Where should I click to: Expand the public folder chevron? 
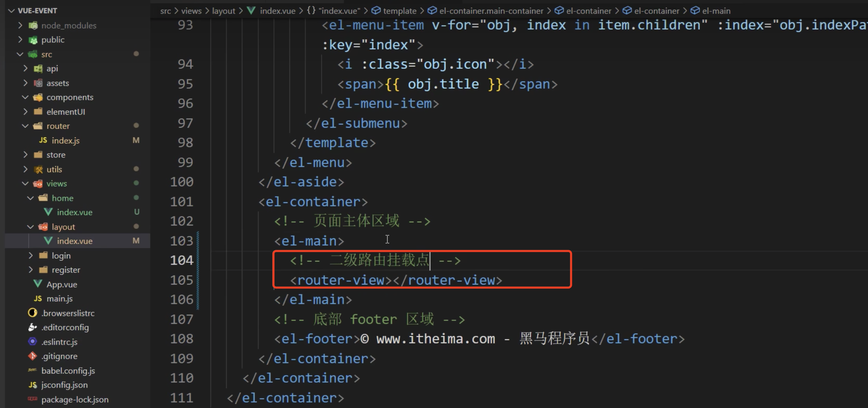pyautogui.click(x=20, y=40)
